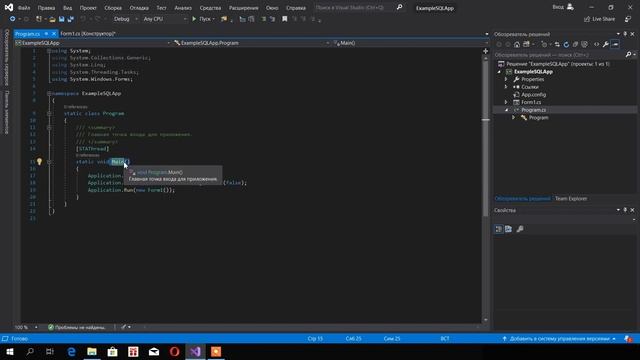Click the Solution Explorer search magnifier icon

(629, 55)
